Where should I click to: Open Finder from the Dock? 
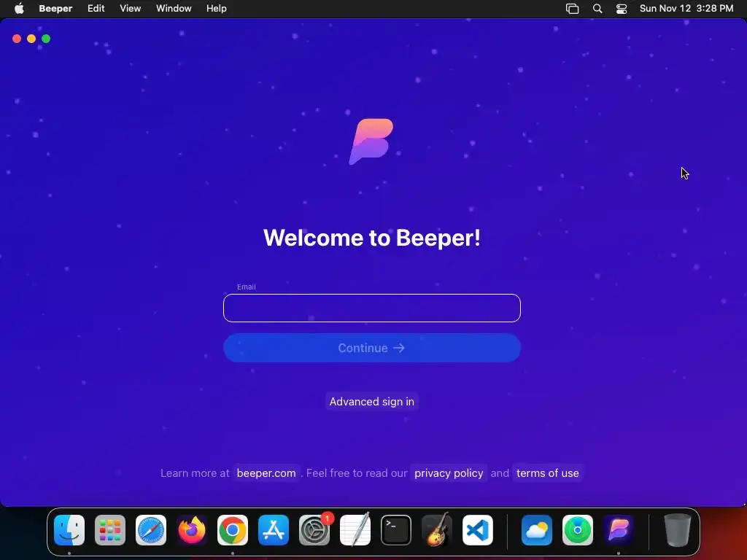pos(69,530)
